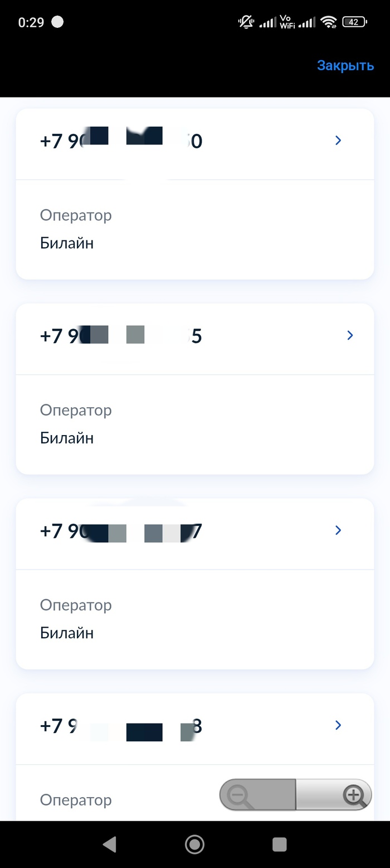Tap the Wi-Fi status icon
The image size is (390, 868).
pos(329,22)
